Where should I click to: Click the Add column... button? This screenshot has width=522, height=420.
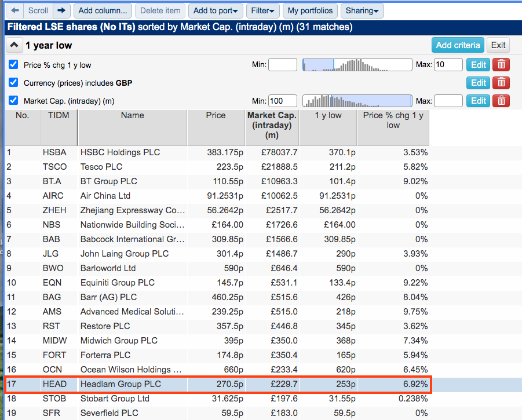point(103,10)
